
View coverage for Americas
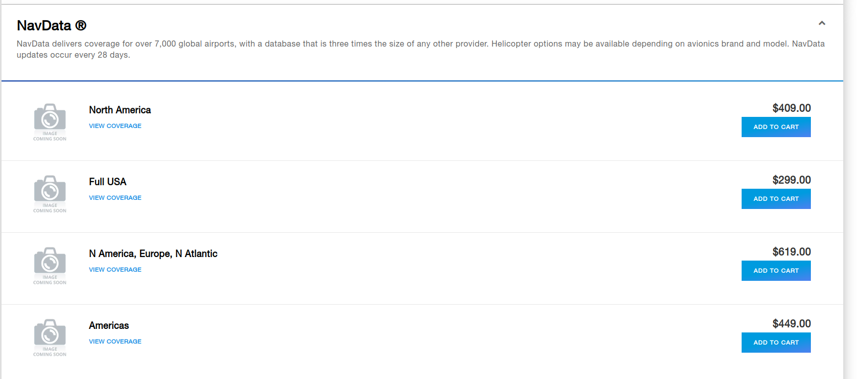pos(115,342)
